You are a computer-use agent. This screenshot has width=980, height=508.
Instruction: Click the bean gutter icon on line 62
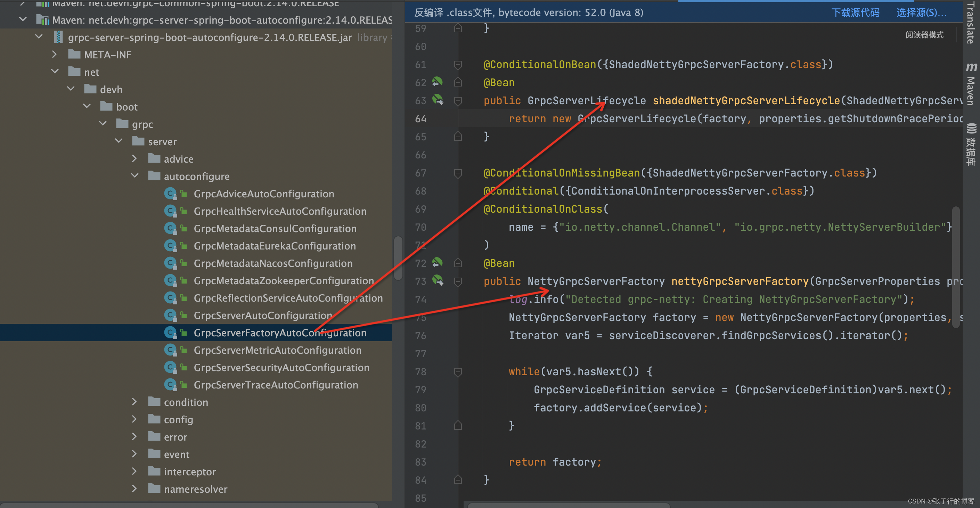coord(437,82)
